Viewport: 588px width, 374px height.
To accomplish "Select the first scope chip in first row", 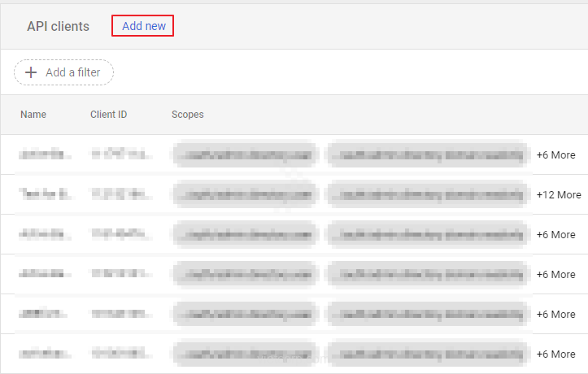I will pyautogui.click(x=244, y=154).
